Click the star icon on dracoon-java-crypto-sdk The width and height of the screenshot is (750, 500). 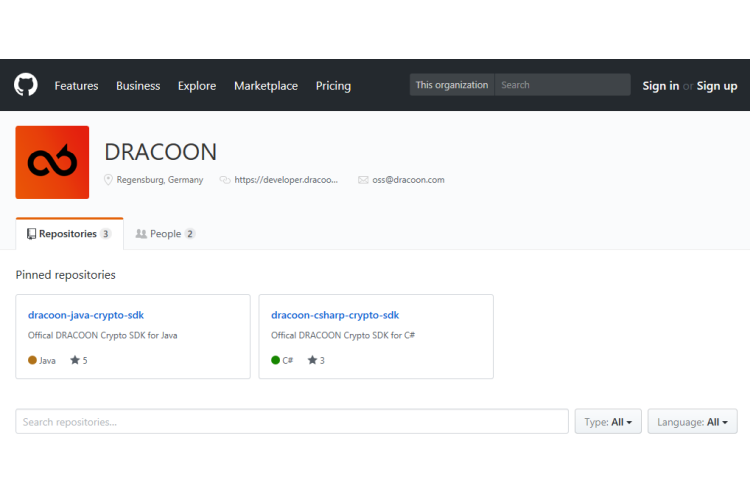75,360
